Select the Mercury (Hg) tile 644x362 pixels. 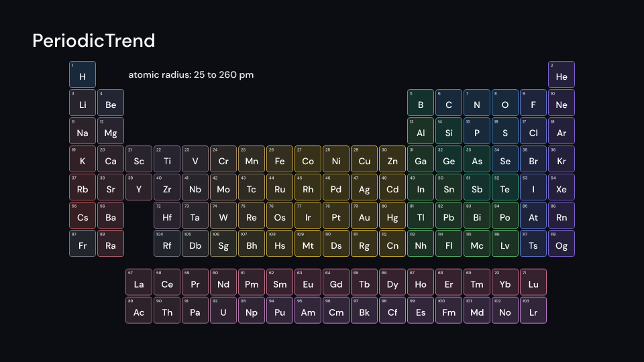pos(392,215)
